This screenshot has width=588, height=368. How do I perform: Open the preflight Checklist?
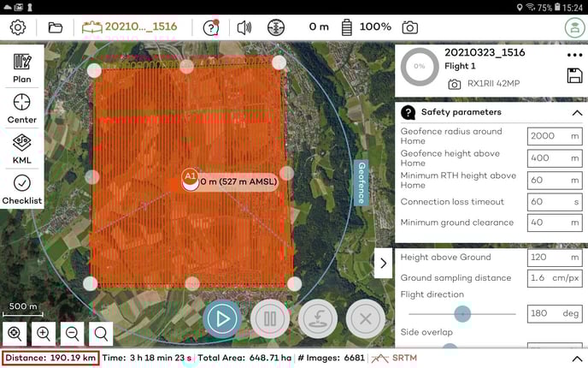(x=22, y=189)
